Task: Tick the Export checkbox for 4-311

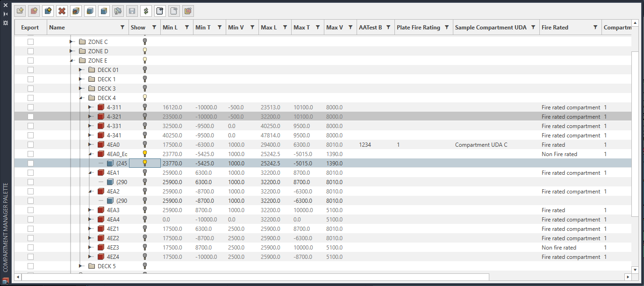Action: 30,107
